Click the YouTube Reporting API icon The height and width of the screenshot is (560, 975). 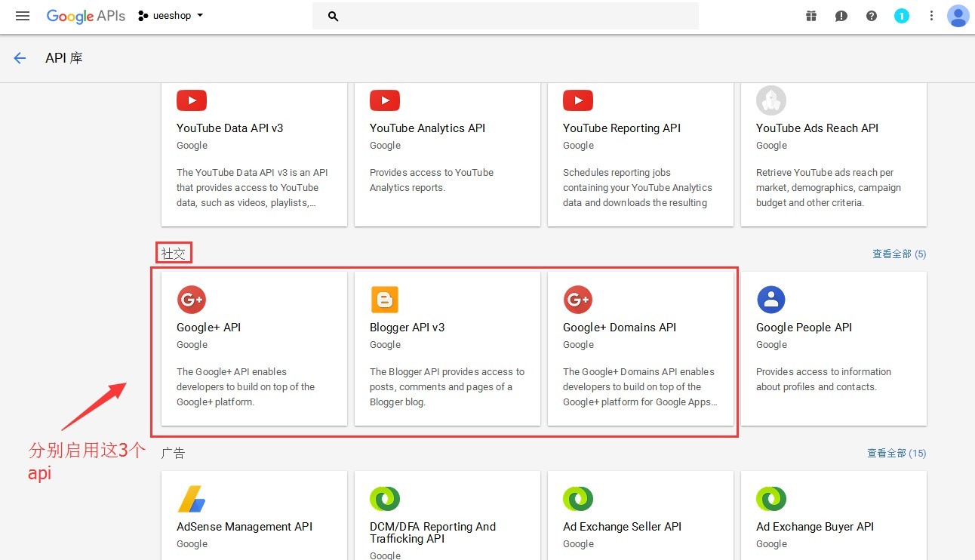pyautogui.click(x=578, y=100)
